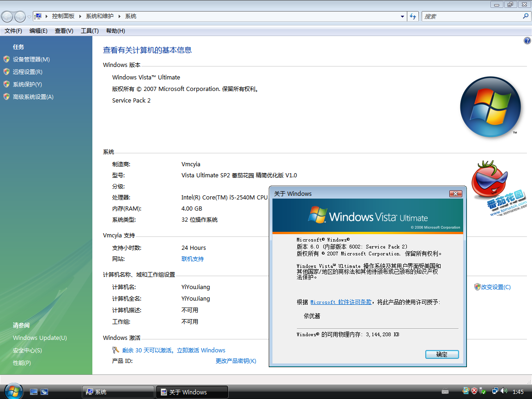Click the Windows Vista logo orb image
This screenshot has width=532, height=399.
[490, 107]
